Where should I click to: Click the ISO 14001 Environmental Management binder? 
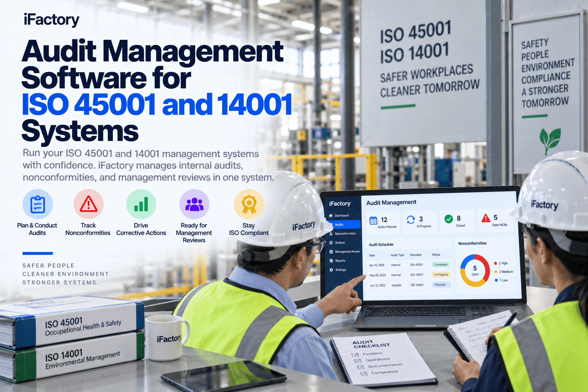[73, 357]
